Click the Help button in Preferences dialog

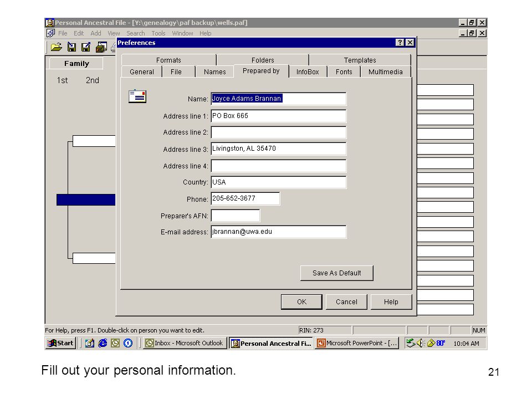point(391,301)
